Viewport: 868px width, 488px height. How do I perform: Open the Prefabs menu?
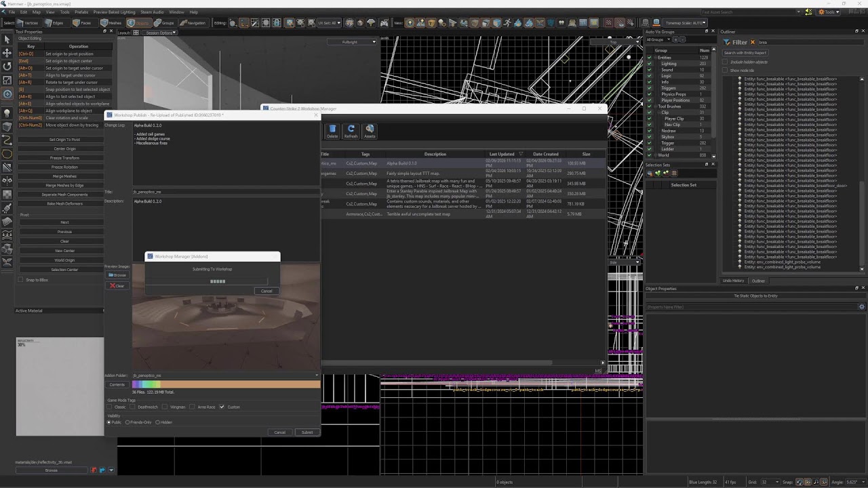coord(81,12)
